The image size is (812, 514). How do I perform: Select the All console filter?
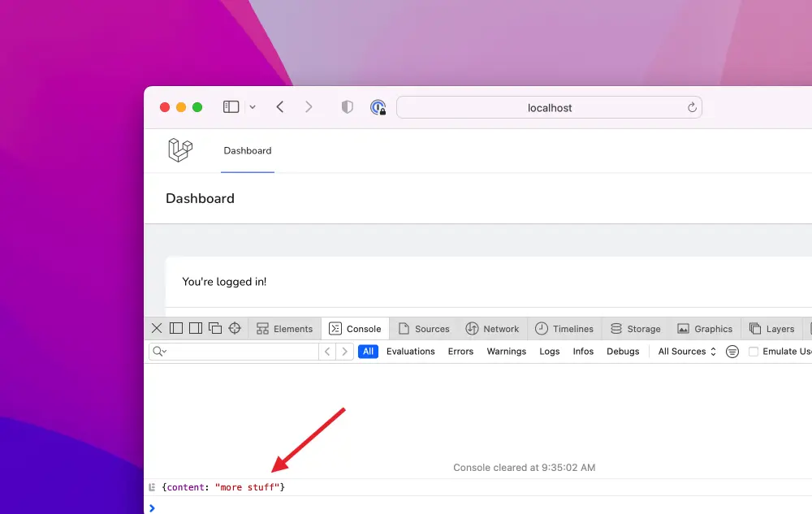tap(368, 352)
